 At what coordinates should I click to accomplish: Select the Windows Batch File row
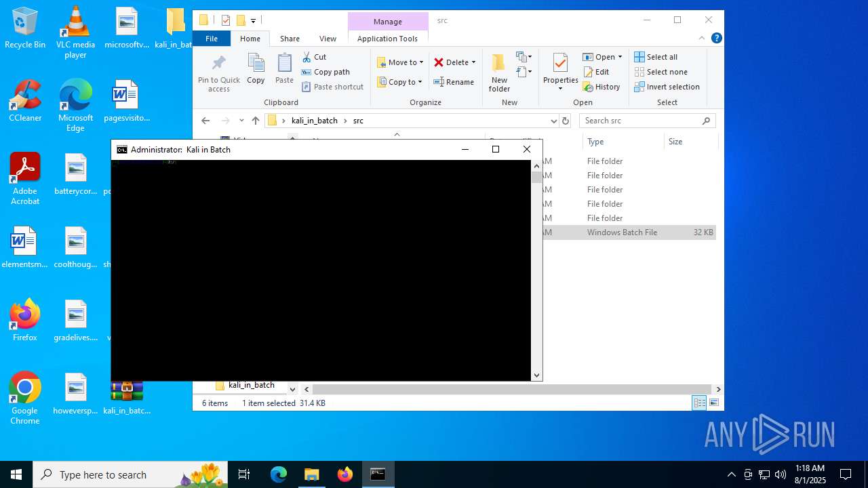point(629,232)
